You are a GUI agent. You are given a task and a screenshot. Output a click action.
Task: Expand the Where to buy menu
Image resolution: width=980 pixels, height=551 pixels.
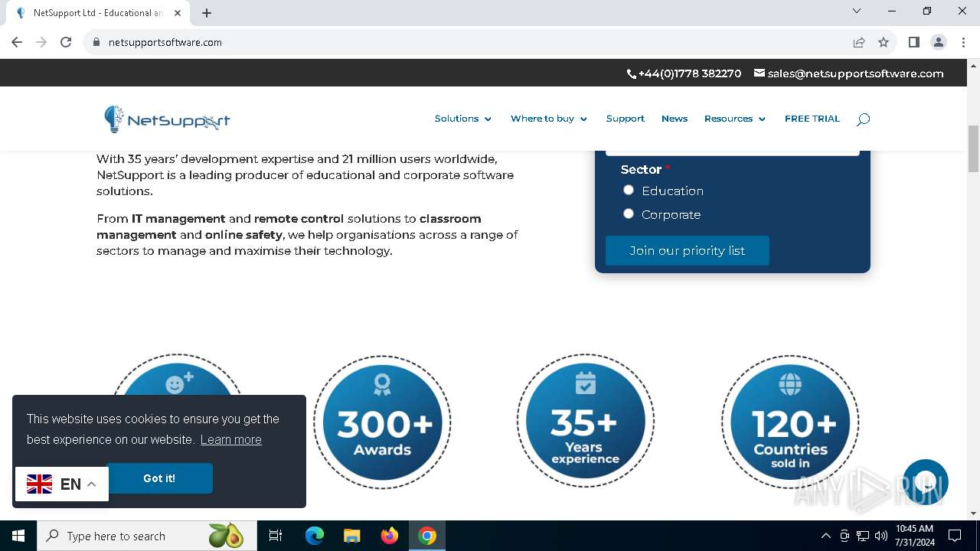tap(549, 119)
